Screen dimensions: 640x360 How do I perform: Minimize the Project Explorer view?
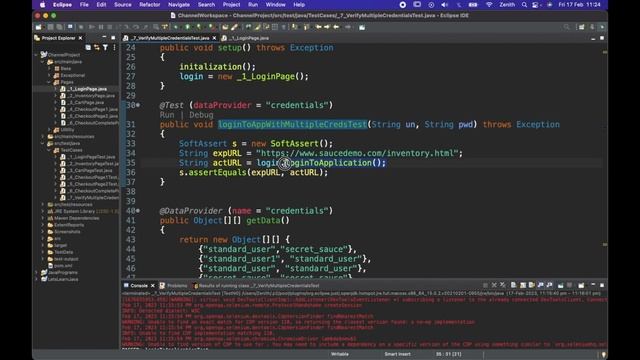104,38
